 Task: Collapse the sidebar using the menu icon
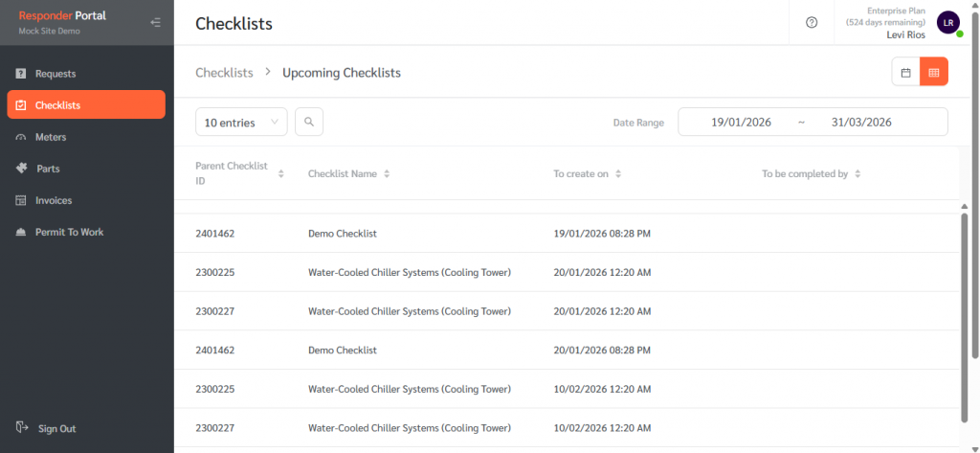[155, 22]
